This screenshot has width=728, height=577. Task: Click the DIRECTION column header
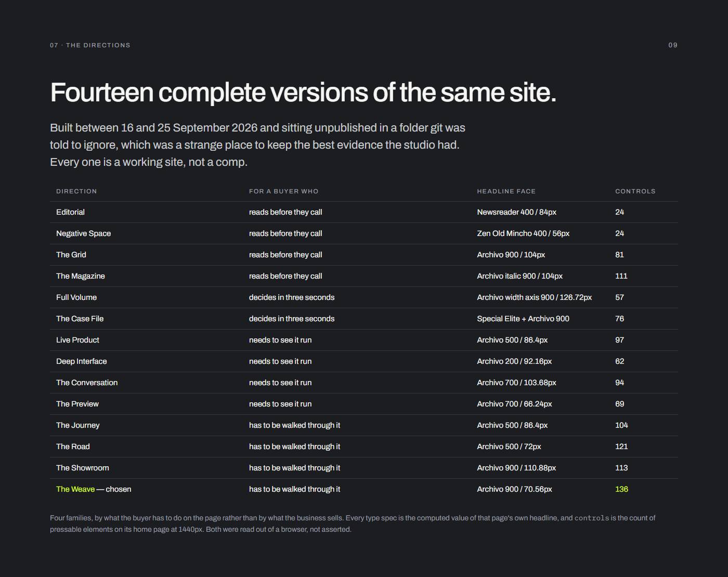pos(76,191)
